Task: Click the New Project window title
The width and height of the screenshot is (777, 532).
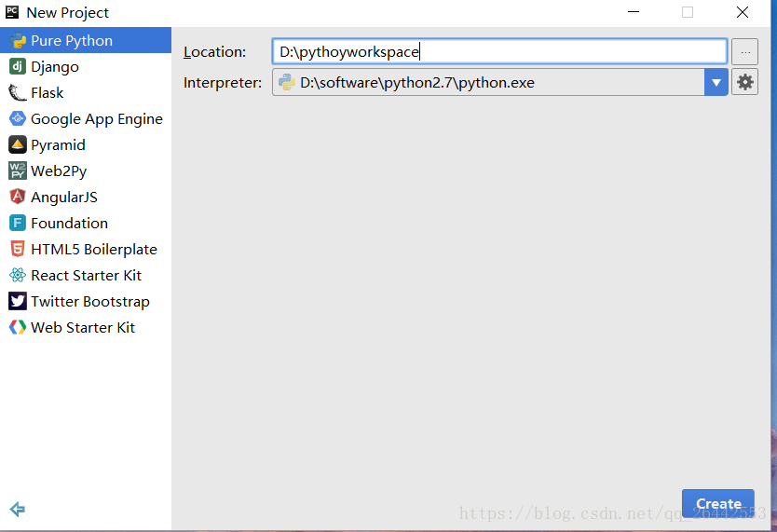Action: pyautogui.click(x=67, y=12)
